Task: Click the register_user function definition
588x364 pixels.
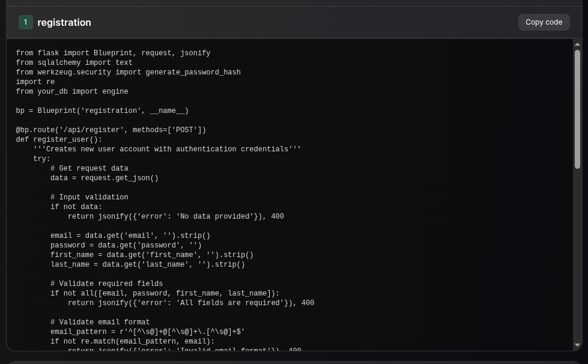Action: (59, 139)
